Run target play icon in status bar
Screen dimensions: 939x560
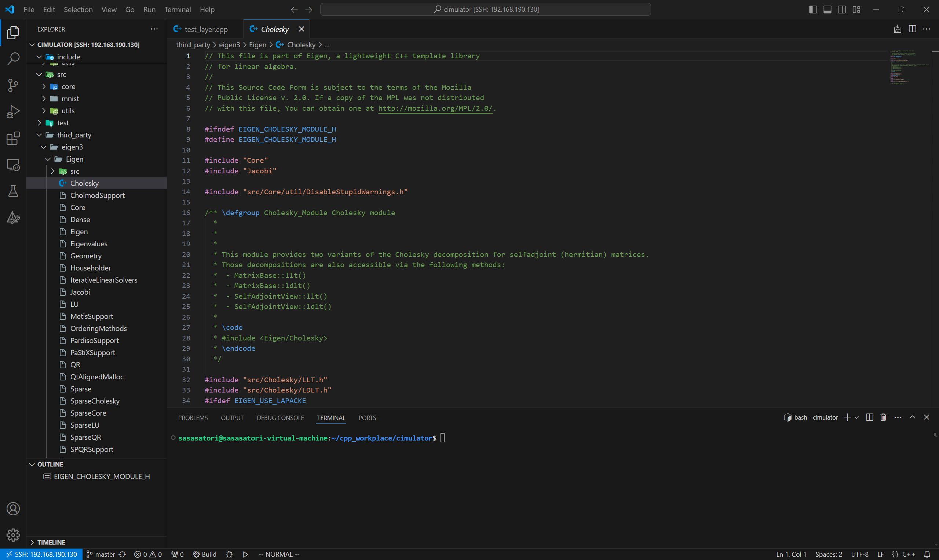(x=245, y=555)
